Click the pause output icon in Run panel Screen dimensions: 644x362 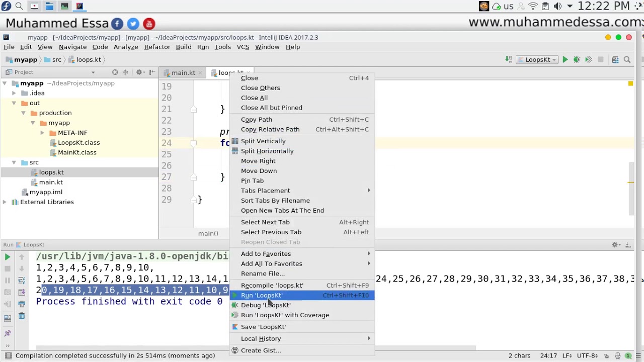tap(8, 281)
